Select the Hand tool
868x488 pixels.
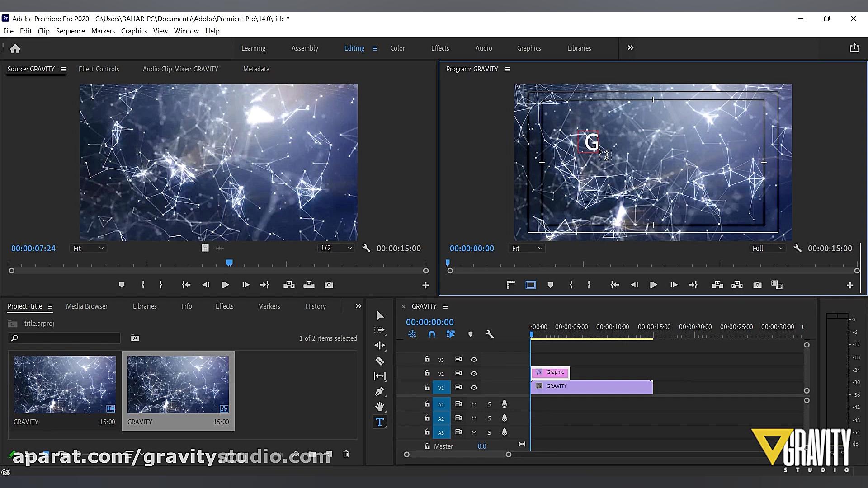coord(380,406)
